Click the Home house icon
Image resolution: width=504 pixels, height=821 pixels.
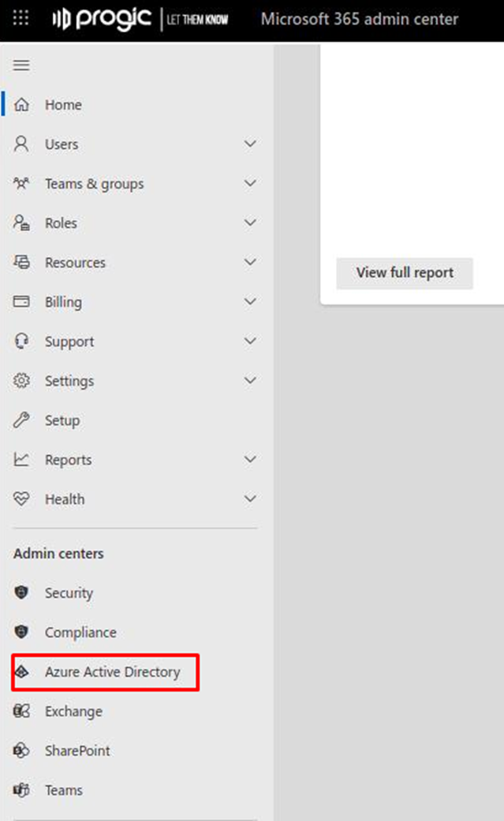[x=21, y=105]
